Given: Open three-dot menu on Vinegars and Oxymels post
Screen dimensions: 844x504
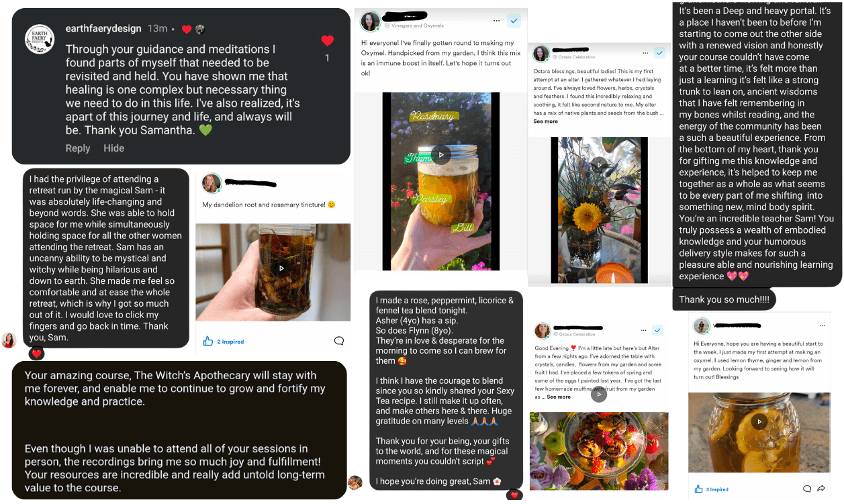Looking at the screenshot, I should (496, 21).
